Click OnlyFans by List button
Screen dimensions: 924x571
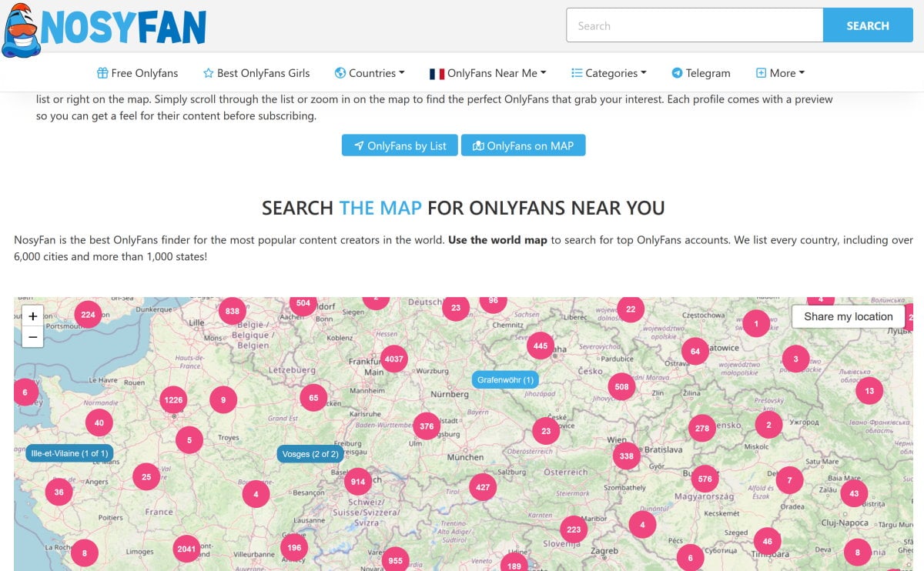[400, 145]
